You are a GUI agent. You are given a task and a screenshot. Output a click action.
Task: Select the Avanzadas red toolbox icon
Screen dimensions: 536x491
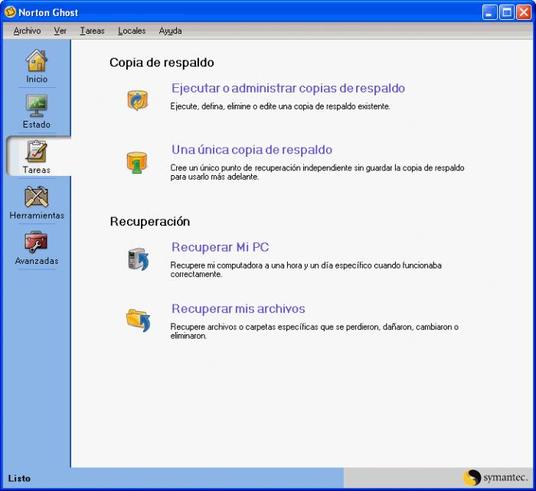(36, 242)
